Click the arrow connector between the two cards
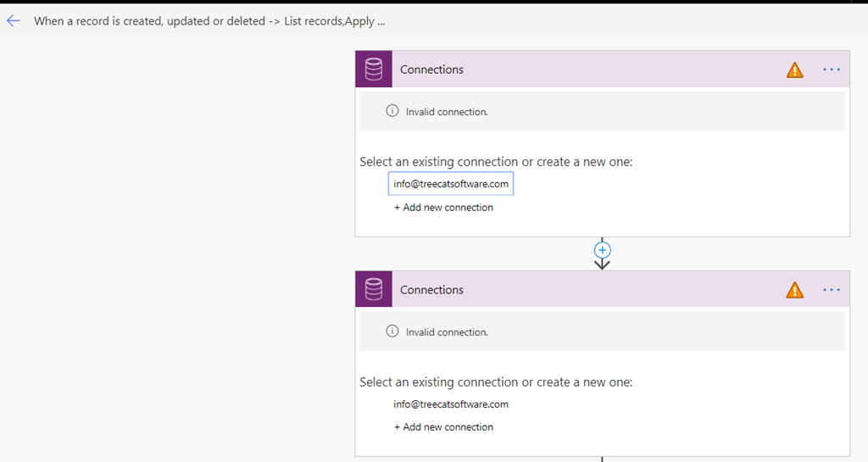Screen dimensions: 868x462 603,264
